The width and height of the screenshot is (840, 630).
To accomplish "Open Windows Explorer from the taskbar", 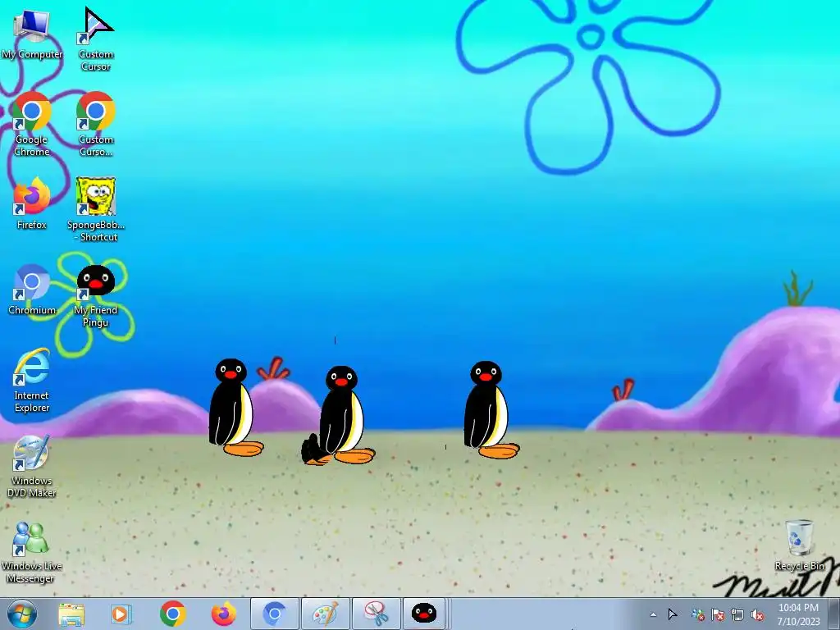I will pyautogui.click(x=71, y=614).
